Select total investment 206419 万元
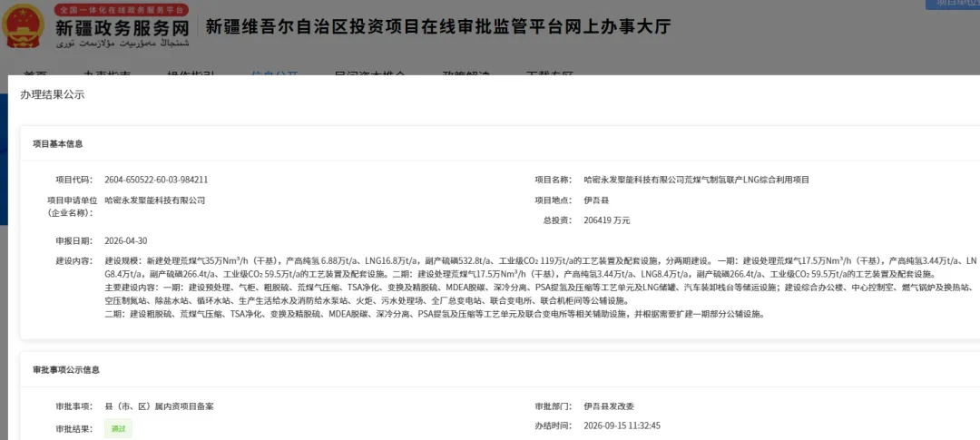 click(606, 220)
